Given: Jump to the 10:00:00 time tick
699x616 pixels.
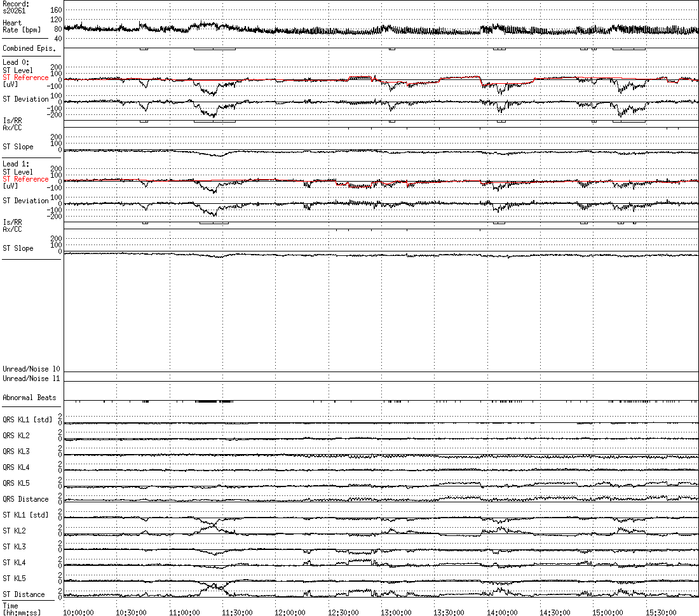Looking at the screenshot, I should point(78,612).
